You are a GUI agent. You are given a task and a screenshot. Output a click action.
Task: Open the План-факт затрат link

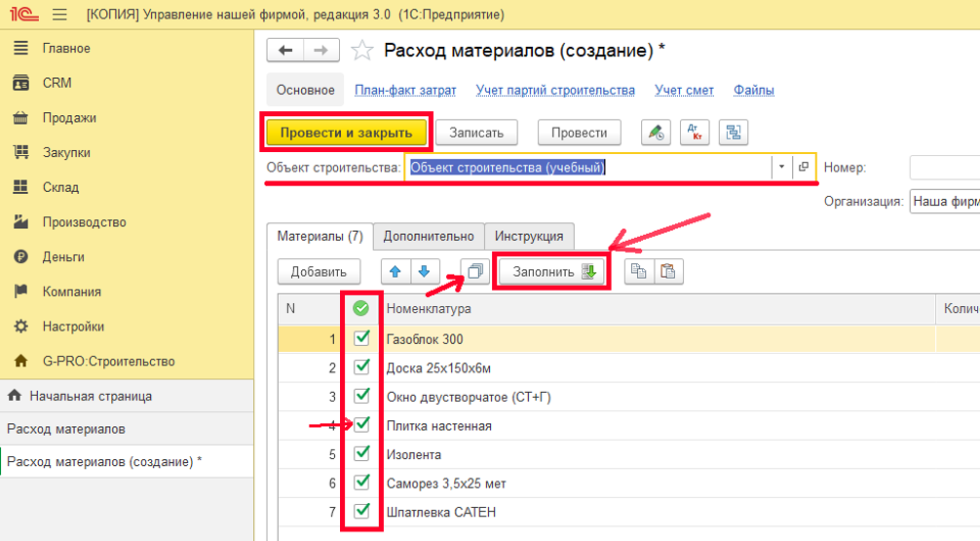[405, 90]
